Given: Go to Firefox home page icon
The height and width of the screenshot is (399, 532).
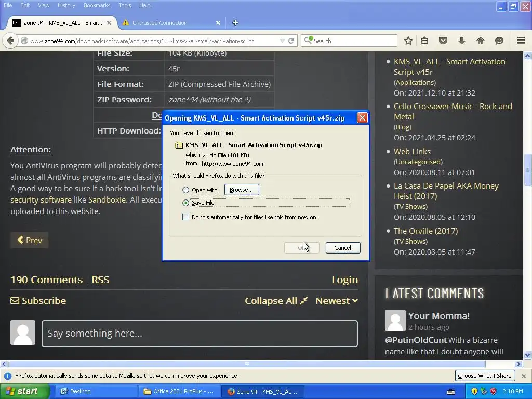Looking at the screenshot, I should click(x=481, y=41).
